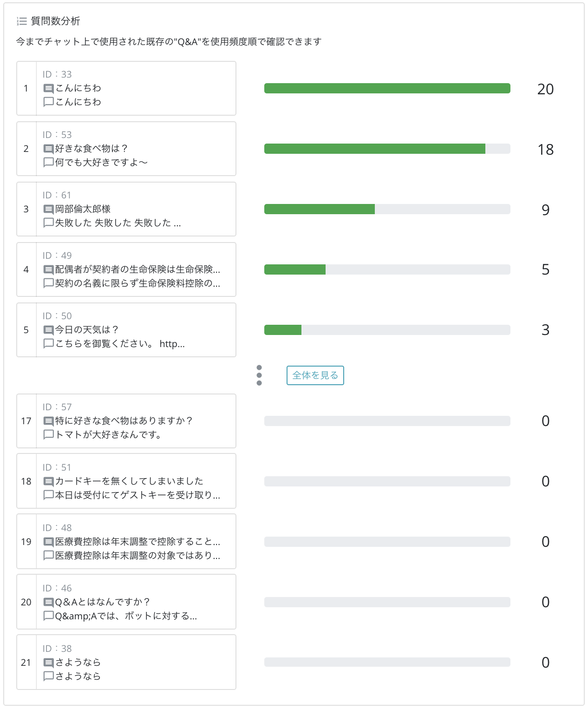588x709 pixels.
Task: Click answer bubble icon for トマトが大好きなんです
Action: (x=48, y=434)
